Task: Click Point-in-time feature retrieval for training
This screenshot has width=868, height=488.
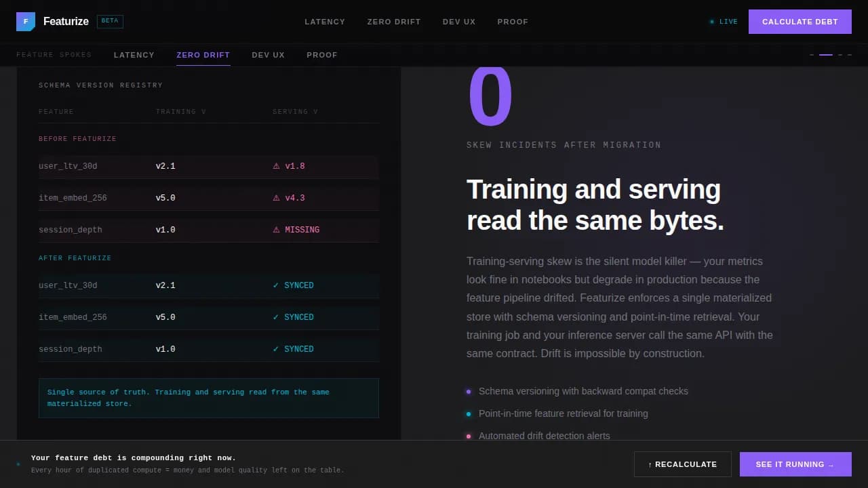Action: pyautogui.click(x=564, y=413)
